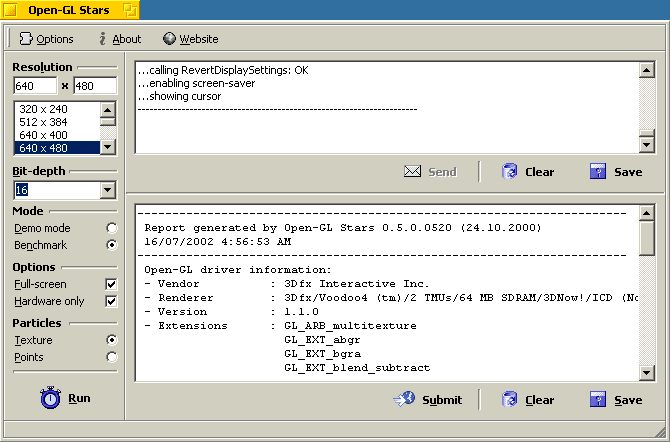Image resolution: width=670 pixels, height=442 pixels.
Task: Click report line 'GL_EXT_bgra'
Action: (x=322, y=354)
